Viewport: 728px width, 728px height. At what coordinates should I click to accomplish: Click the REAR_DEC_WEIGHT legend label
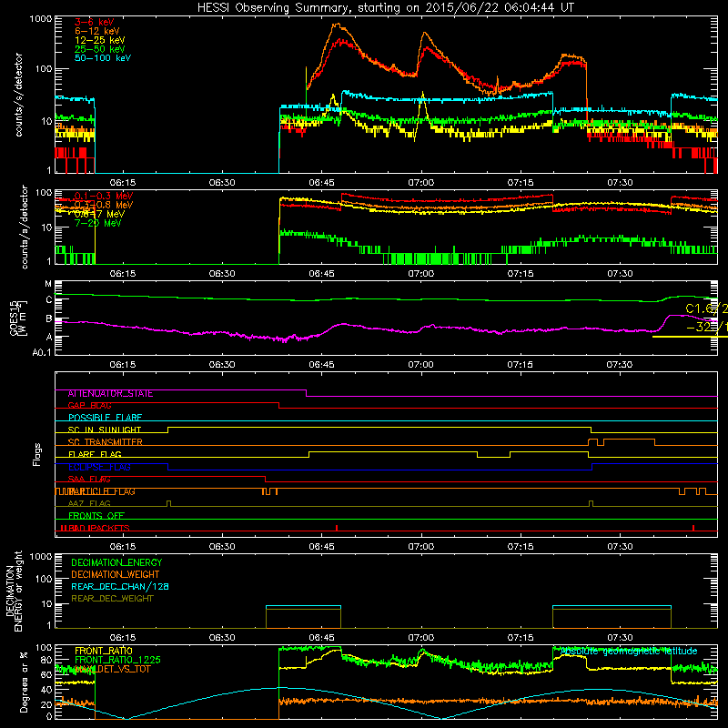tap(112, 599)
